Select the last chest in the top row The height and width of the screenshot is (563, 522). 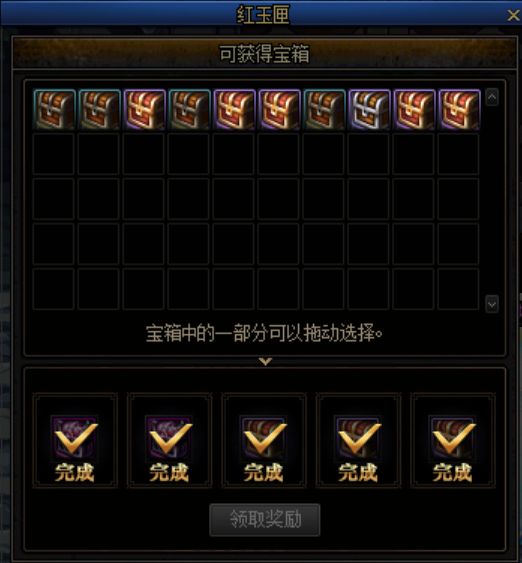tap(459, 110)
